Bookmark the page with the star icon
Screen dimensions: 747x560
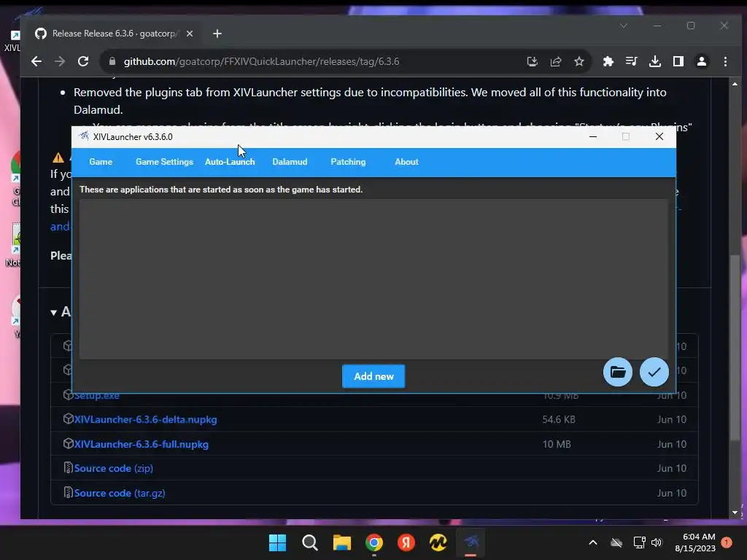pos(578,61)
